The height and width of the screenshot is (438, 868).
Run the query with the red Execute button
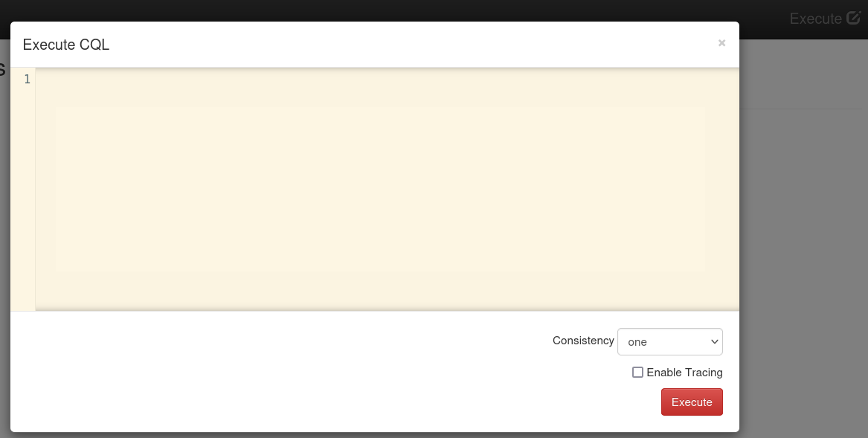(692, 402)
